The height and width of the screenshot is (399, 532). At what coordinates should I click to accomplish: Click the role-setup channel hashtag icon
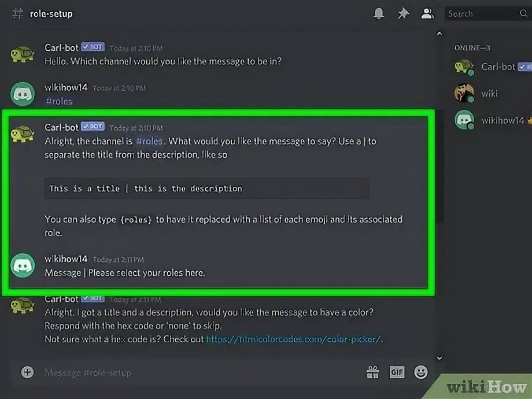(x=18, y=13)
